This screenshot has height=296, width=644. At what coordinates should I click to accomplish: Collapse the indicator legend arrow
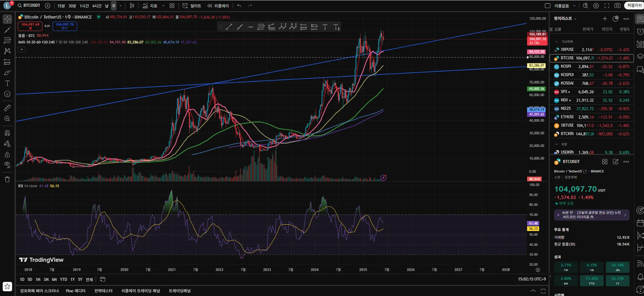[22, 50]
